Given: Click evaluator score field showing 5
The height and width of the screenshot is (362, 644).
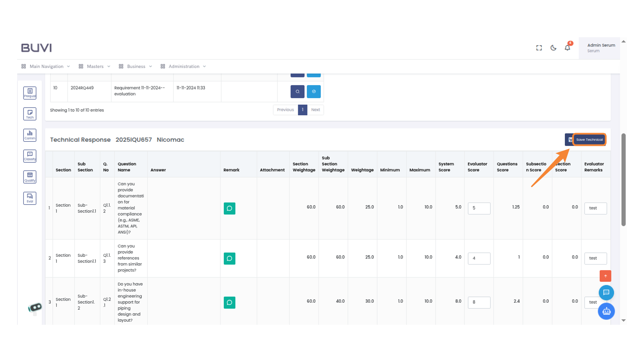Looking at the screenshot, I should (479, 208).
